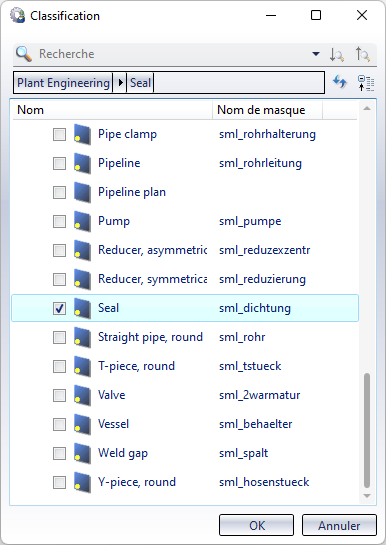Click the Seal folder icon
This screenshot has width=386, height=545.
(x=82, y=308)
